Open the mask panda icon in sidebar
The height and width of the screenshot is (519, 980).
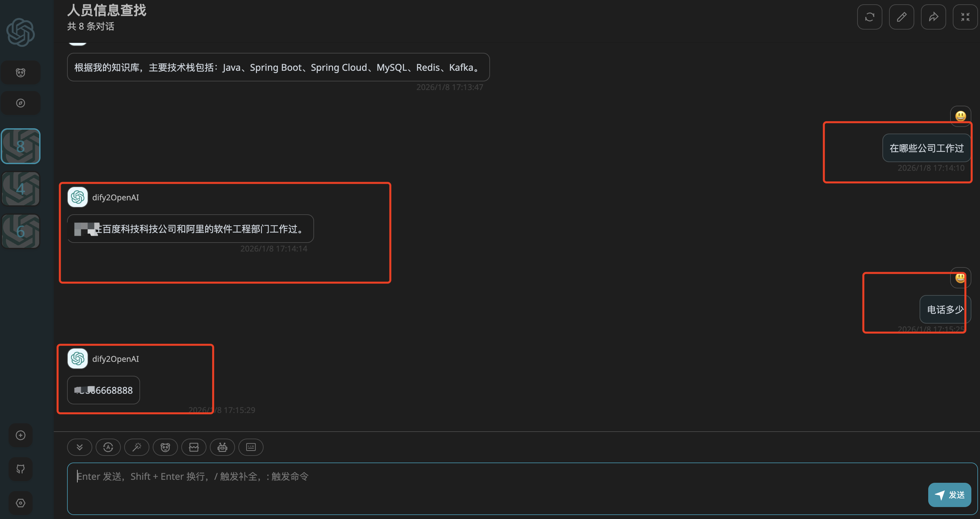21,72
